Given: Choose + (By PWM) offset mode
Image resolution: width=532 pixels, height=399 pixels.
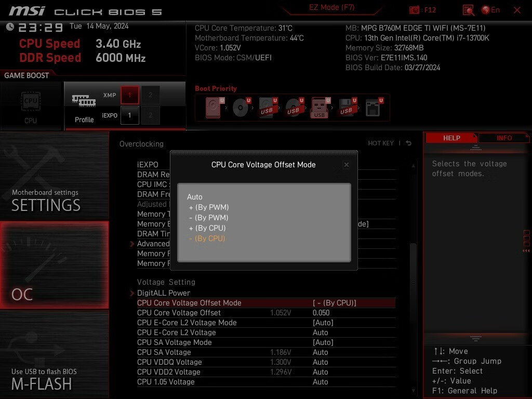Looking at the screenshot, I should (x=209, y=207).
